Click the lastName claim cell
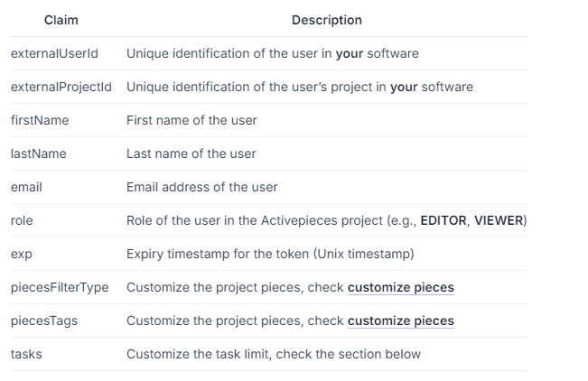Screen dimensions: 588x381 [39, 153]
